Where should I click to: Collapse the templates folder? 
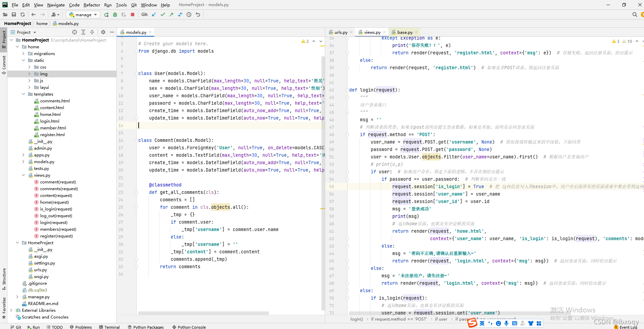(24, 94)
